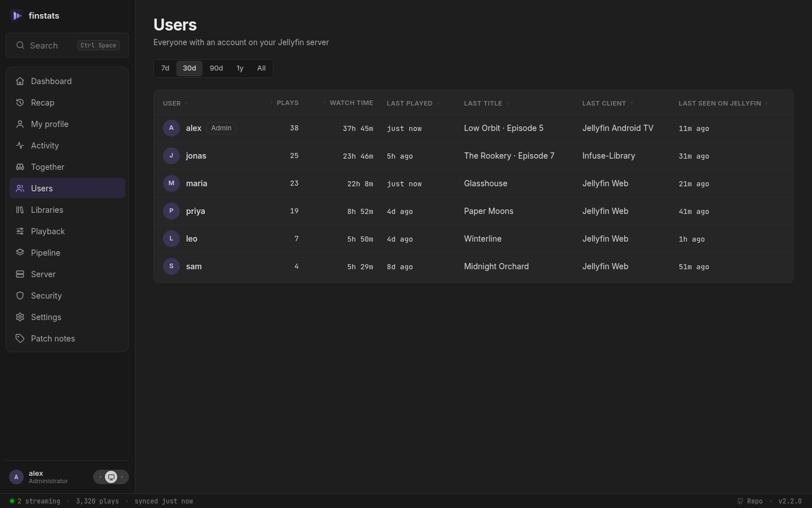Click '2 streaming' status indicator
This screenshot has height=508, width=812.
[x=35, y=501]
